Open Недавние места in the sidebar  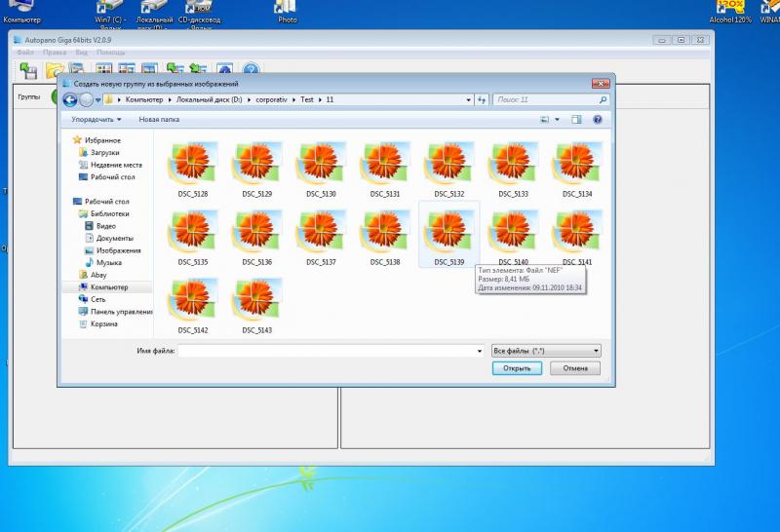[x=110, y=165]
